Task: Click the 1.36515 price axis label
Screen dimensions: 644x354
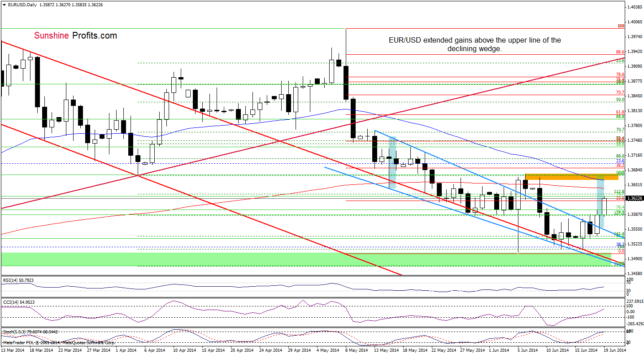Action: coord(635,185)
